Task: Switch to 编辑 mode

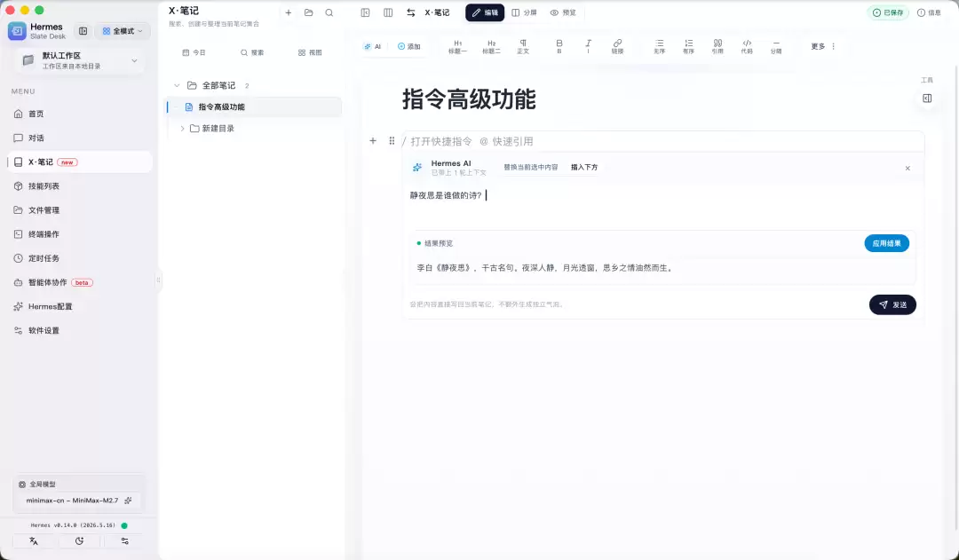Action: pyautogui.click(x=485, y=12)
